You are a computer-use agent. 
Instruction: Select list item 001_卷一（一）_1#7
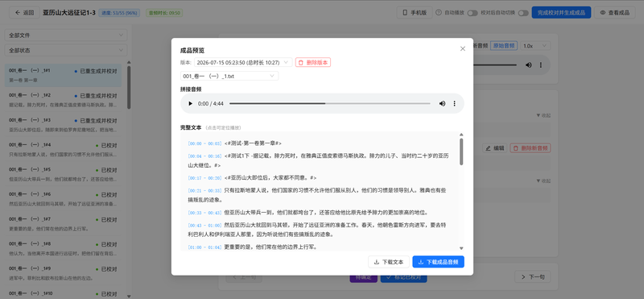click(x=63, y=223)
